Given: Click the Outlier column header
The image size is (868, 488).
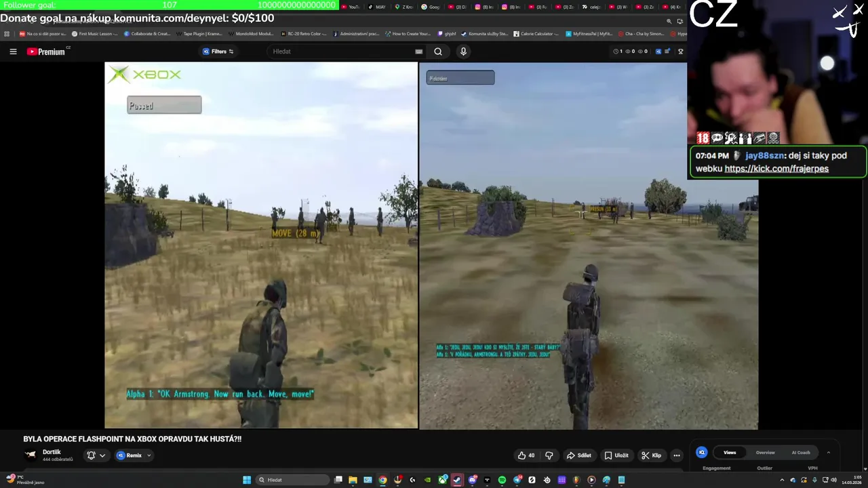Looking at the screenshot, I should (x=764, y=468).
